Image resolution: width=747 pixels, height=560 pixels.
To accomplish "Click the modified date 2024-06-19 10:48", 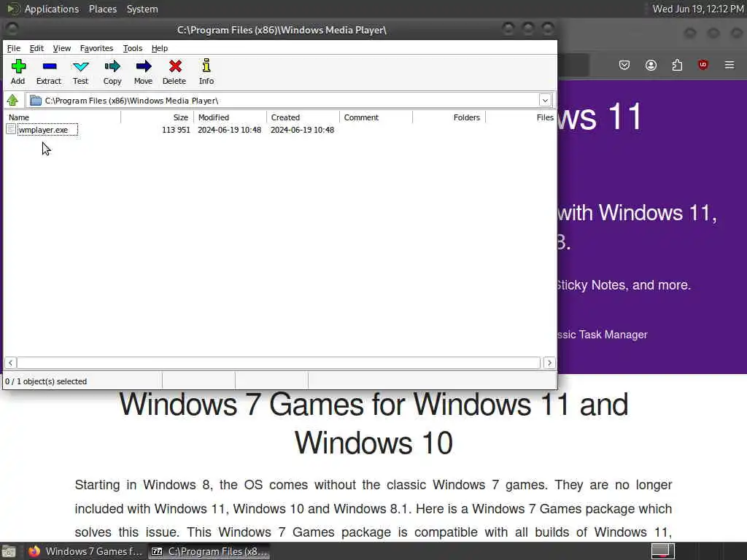I will 229,130.
